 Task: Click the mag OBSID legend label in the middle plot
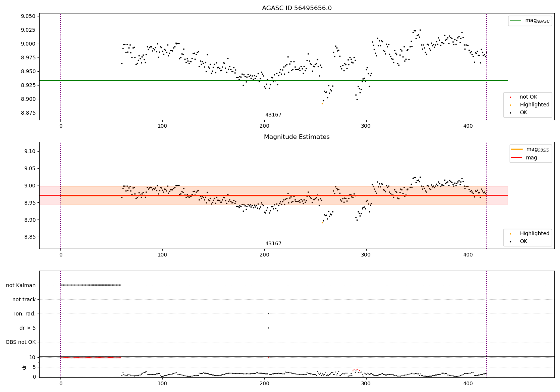tap(538, 149)
